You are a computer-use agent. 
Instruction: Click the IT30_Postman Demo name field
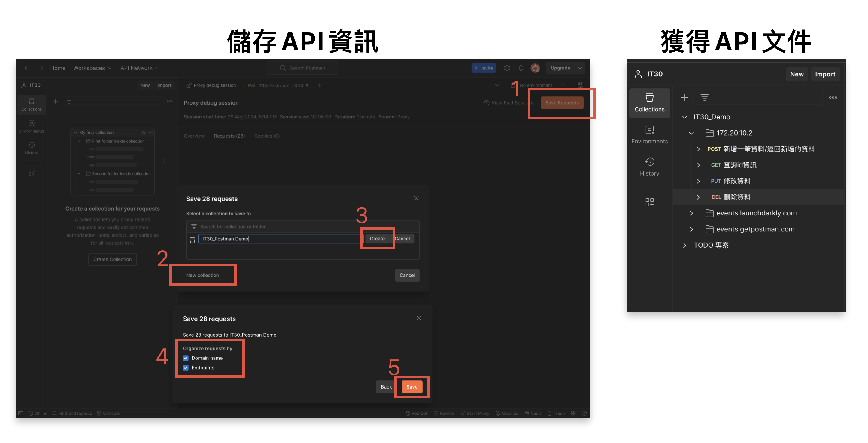pos(280,239)
